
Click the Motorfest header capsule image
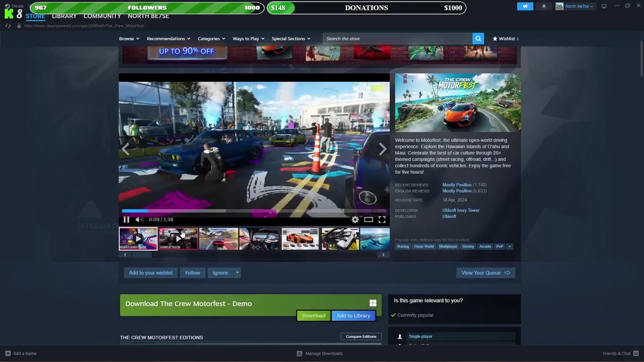click(458, 103)
